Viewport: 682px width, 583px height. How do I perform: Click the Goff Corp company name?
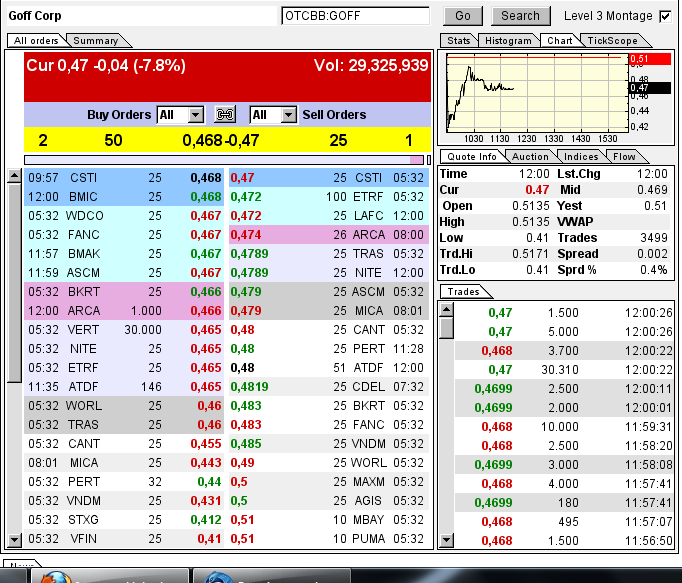[x=35, y=16]
